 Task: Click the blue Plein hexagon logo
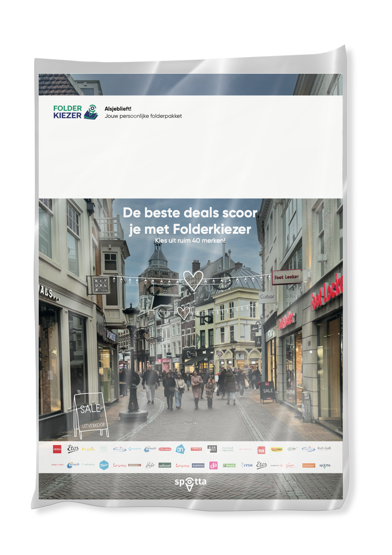(104, 465)
